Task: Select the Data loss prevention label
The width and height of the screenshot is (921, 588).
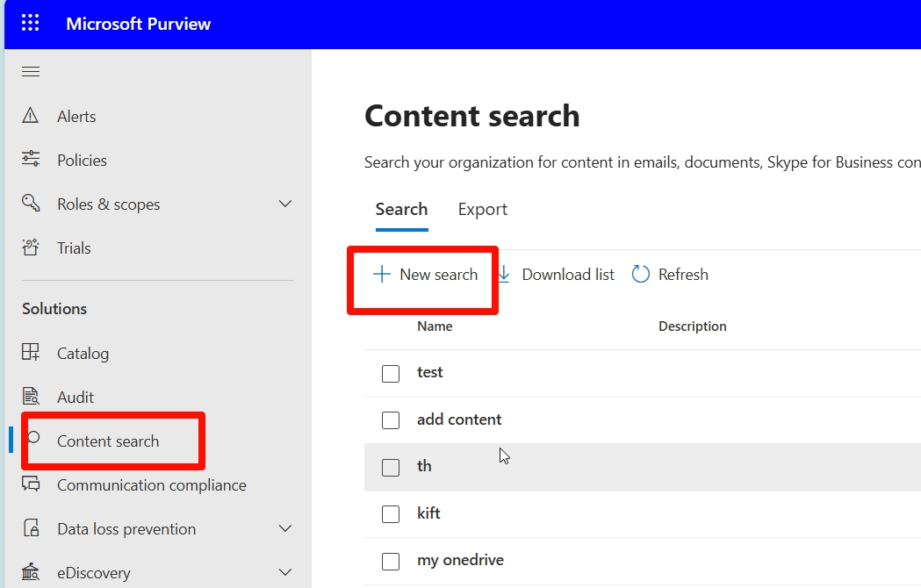Action: click(x=126, y=529)
